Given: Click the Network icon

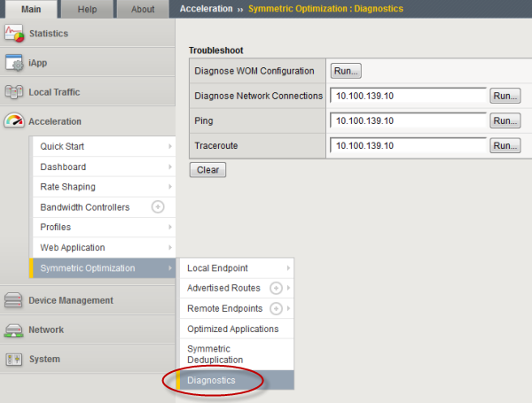Looking at the screenshot, I should pyautogui.click(x=14, y=330).
